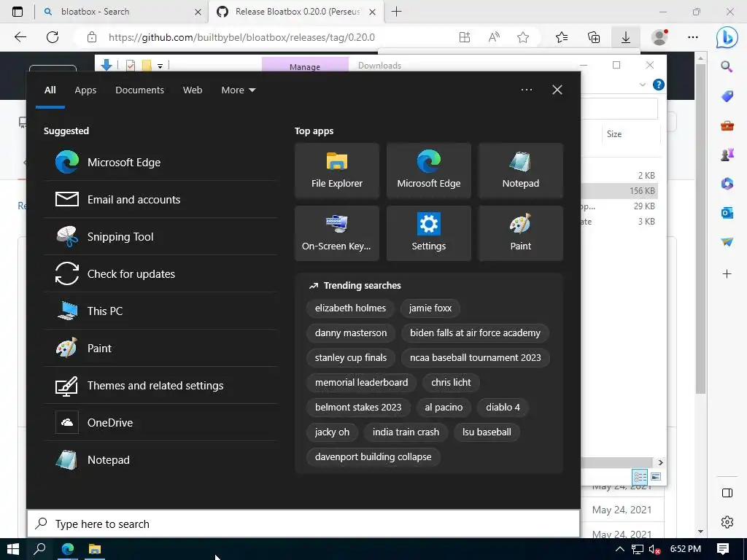Open Edge sidebar Outlook icon

tap(727, 213)
